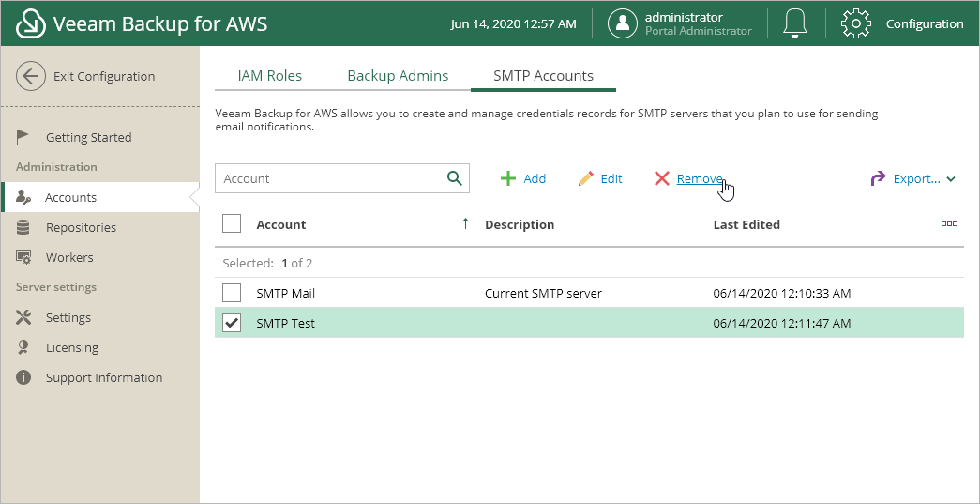This screenshot has height=504, width=980.
Task: Toggle the sort arrow on Account column
Action: tap(465, 223)
